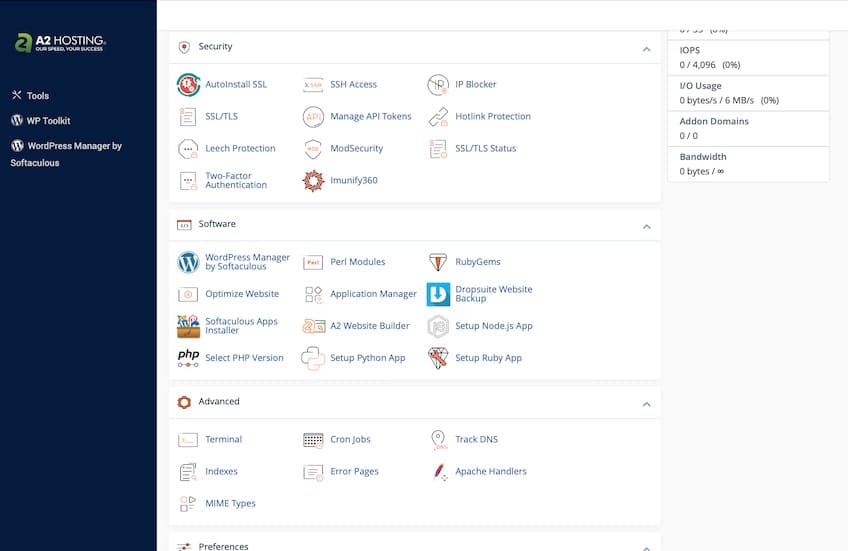Open the A2 Website Builder icon

point(313,326)
